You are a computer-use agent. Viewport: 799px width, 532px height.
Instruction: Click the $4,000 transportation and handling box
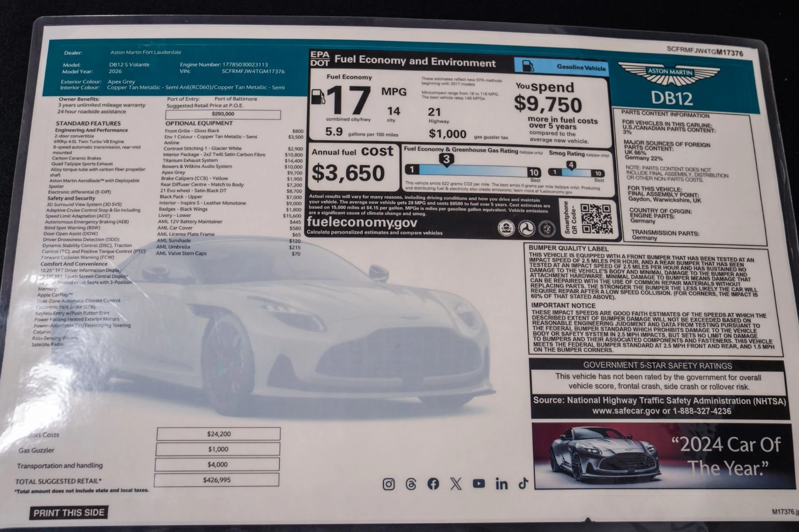point(218,464)
